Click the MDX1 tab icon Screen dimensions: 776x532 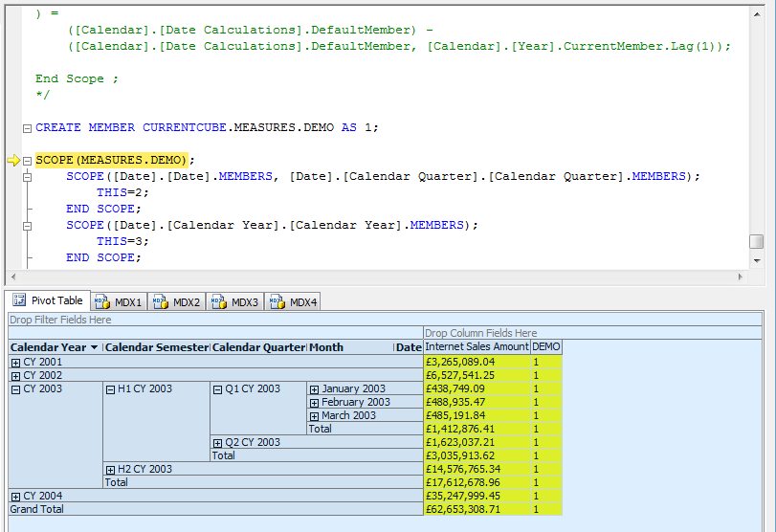(102, 301)
